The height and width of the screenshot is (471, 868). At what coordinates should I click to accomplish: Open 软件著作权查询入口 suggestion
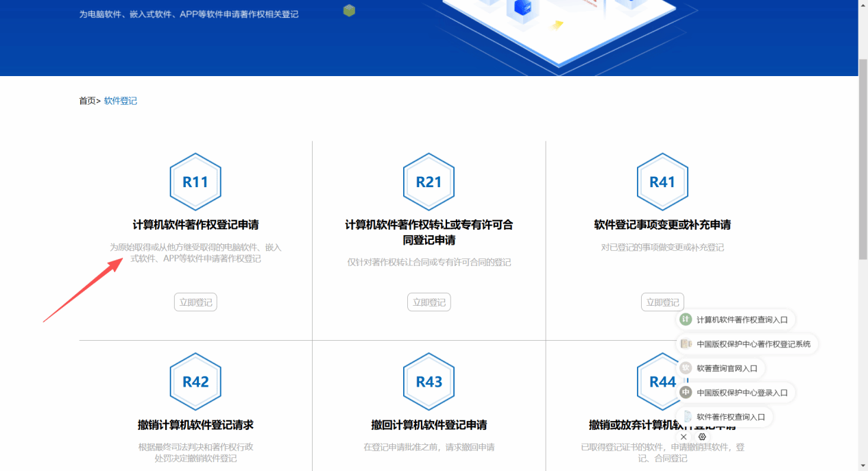point(730,417)
